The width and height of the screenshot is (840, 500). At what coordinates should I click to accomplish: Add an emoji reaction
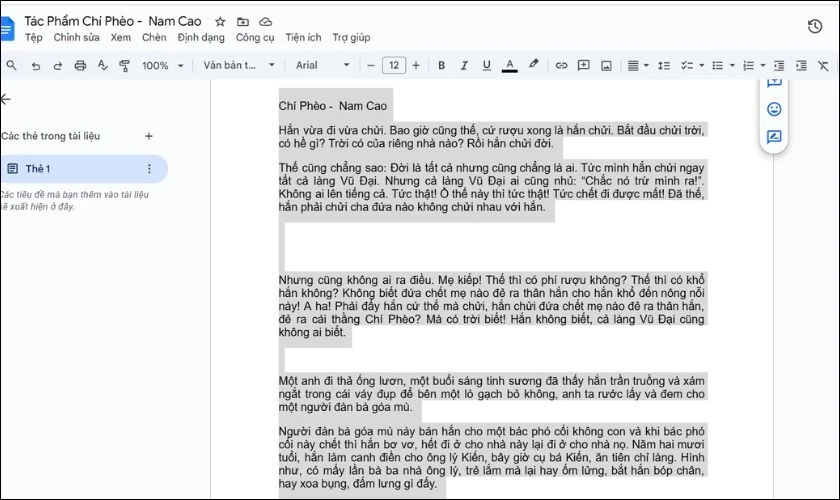coord(774,109)
